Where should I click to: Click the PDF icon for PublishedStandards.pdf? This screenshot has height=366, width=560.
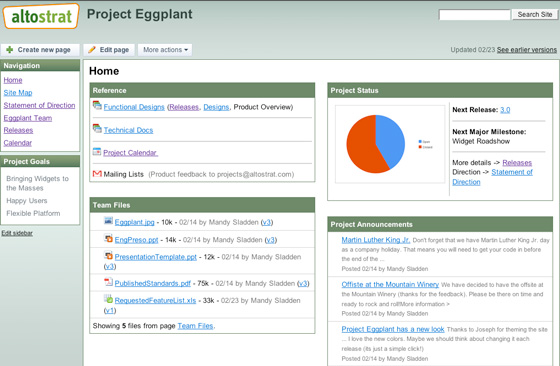pos(108,282)
